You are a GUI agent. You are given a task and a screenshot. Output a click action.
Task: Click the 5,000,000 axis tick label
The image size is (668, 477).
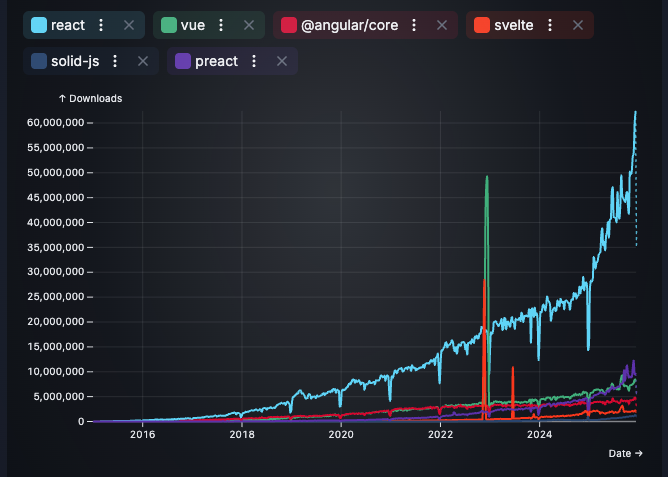[58, 397]
